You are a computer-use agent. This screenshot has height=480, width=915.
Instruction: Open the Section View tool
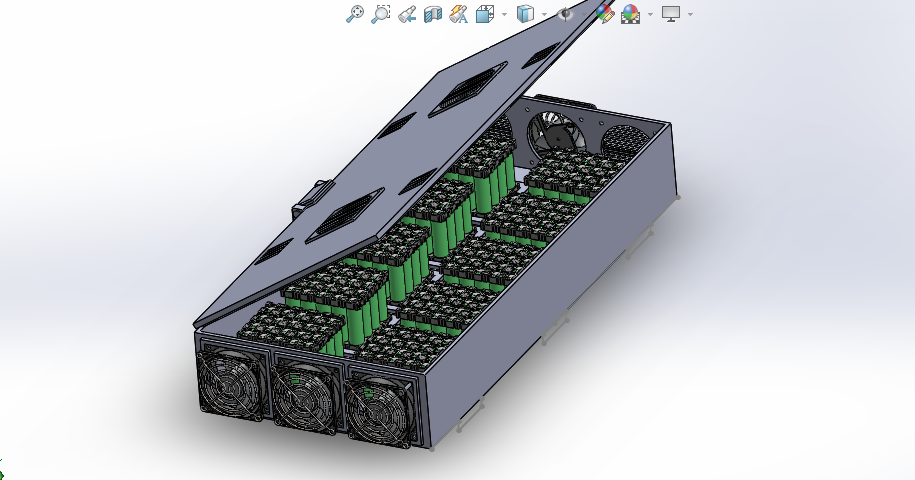(x=432, y=14)
